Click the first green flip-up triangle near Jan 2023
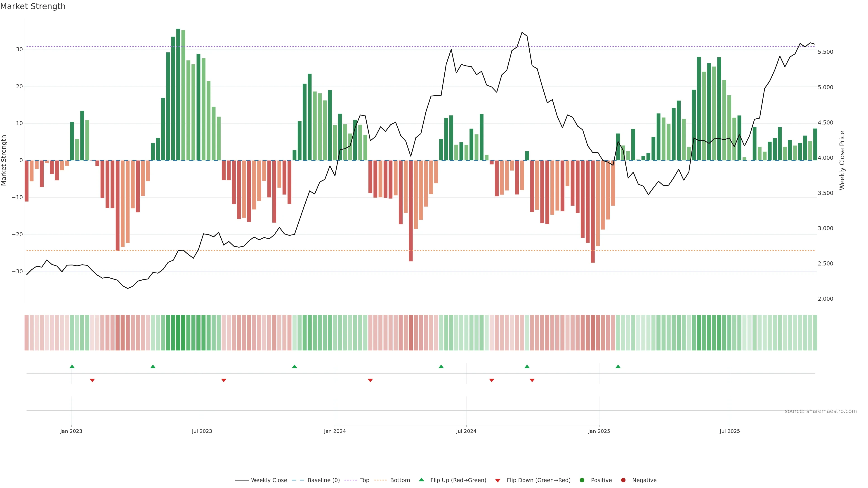This screenshot has width=868, height=488. coord(72,366)
